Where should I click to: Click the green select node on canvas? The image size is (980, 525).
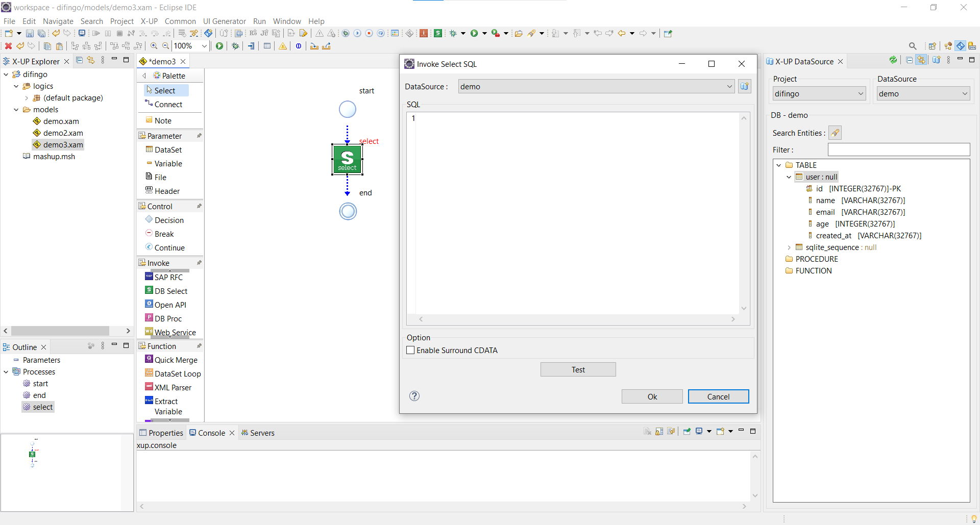347,159
